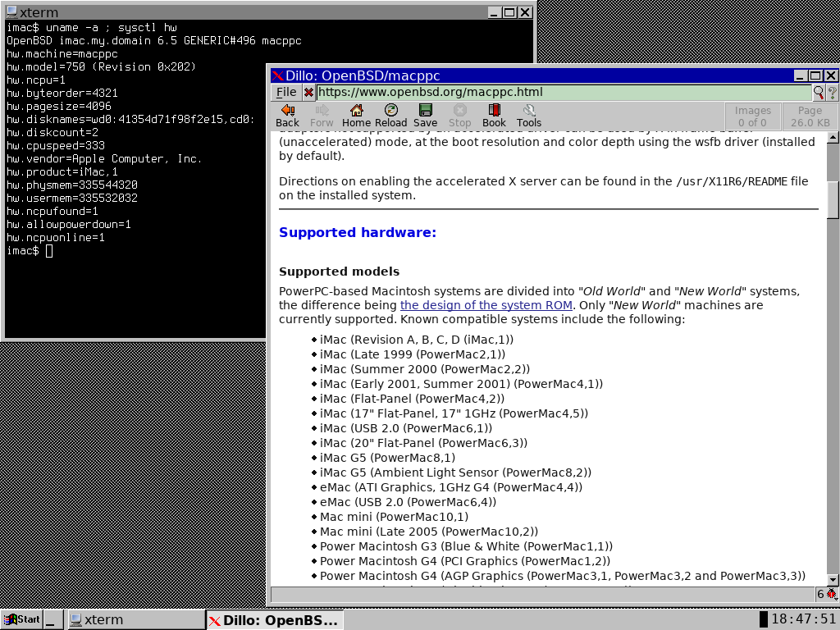Close the Dillo window
This screenshot has width=840, height=630.
[830, 75]
